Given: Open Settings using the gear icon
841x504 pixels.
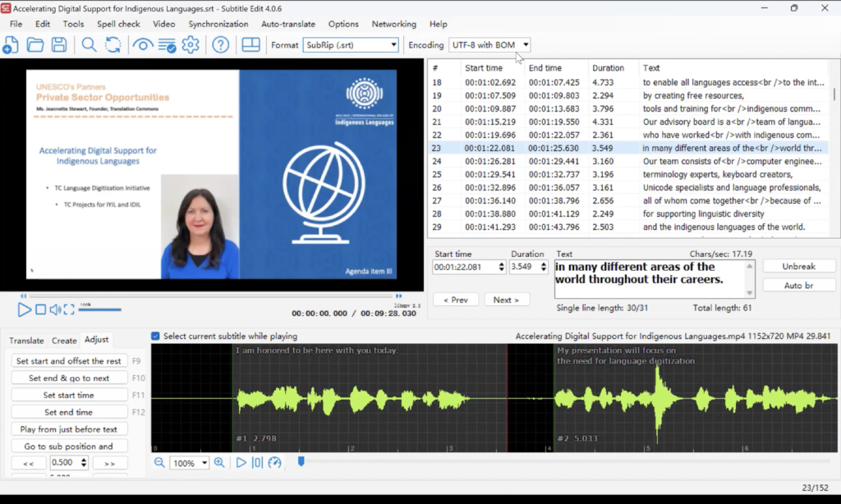Looking at the screenshot, I should (190, 45).
